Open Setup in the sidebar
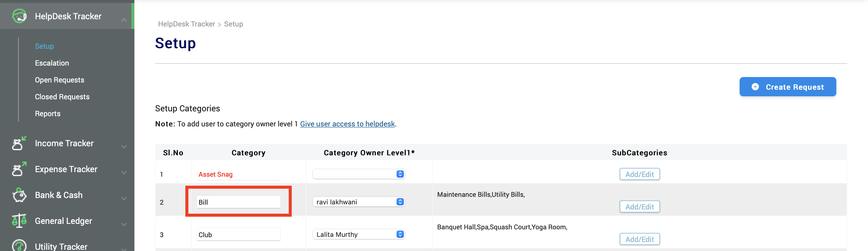This screenshot has width=868, height=251. tap(44, 46)
